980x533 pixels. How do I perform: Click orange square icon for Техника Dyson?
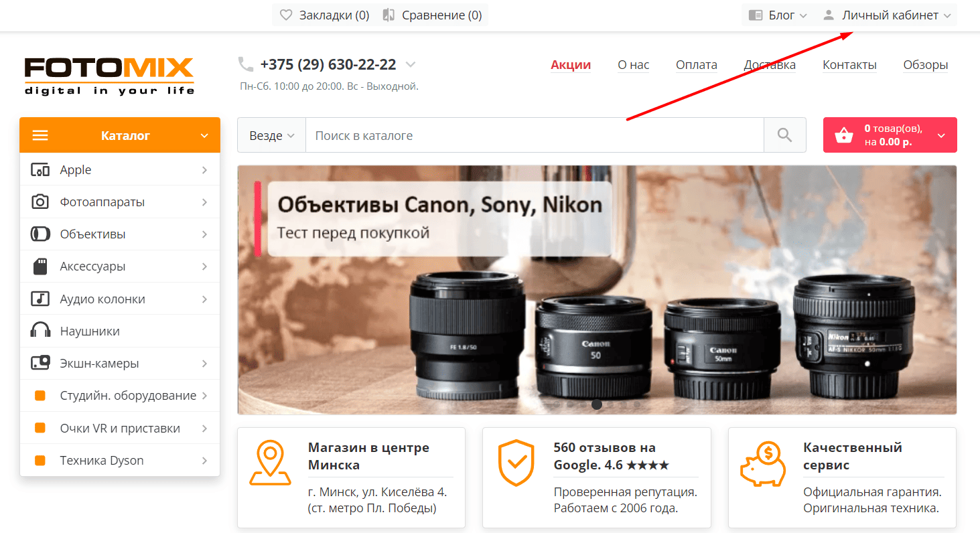coord(40,461)
